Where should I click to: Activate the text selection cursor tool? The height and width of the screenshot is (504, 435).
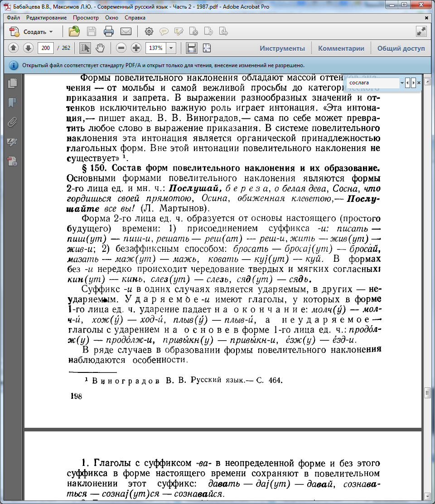pos(85,48)
